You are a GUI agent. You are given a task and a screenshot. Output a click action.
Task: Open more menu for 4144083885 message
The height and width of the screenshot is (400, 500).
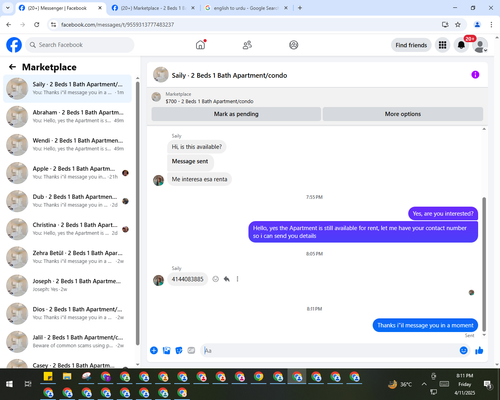tap(237, 279)
